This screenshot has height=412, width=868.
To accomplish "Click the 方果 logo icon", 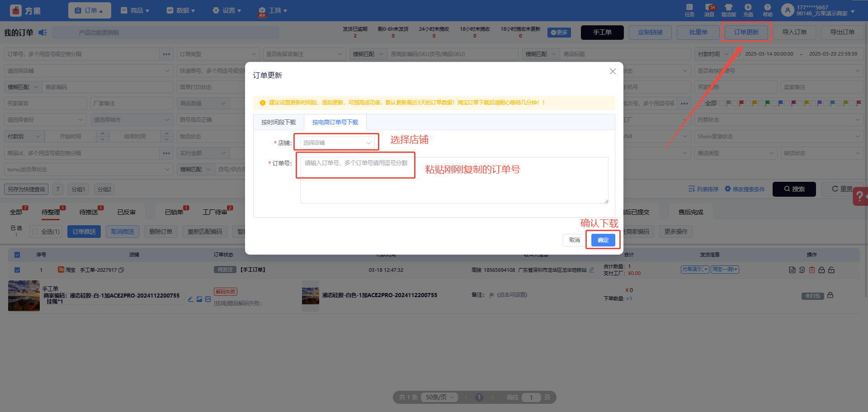I will (16, 10).
